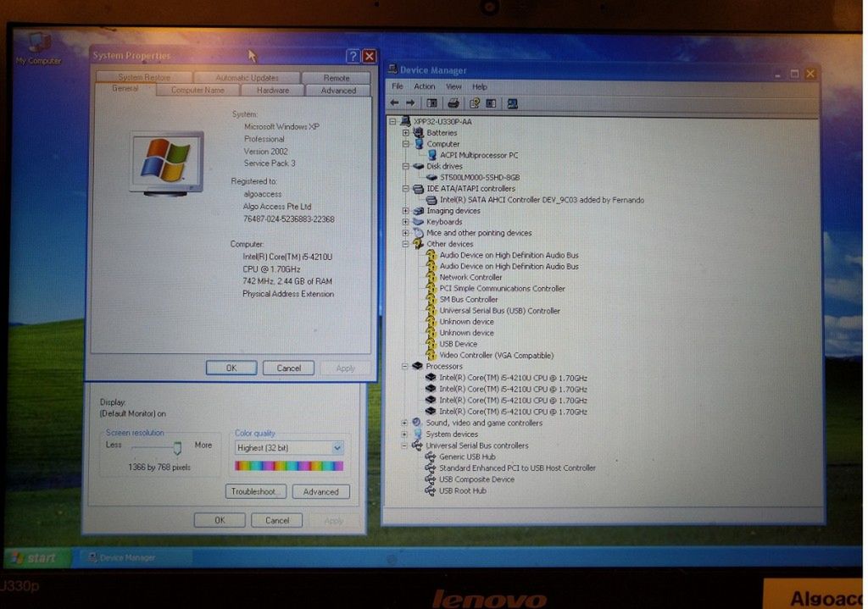Expand Sound, video and game controllers node
Image resolution: width=868 pixels, height=609 pixels.
click(404, 423)
